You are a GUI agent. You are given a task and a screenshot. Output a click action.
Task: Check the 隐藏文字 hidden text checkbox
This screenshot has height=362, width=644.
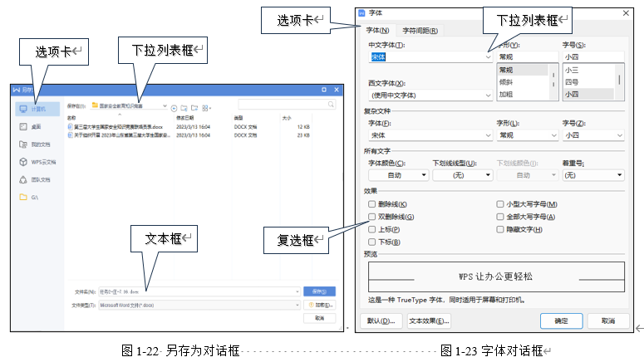tap(500, 229)
